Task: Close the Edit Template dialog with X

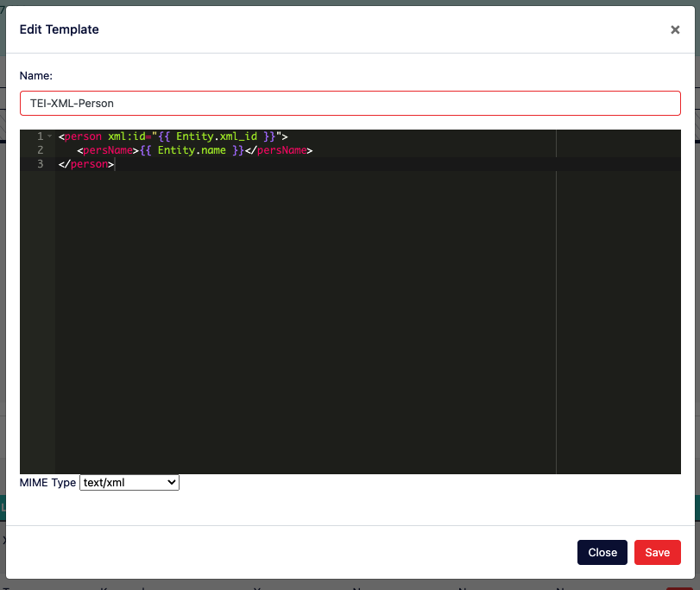Action: tap(675, 29)
